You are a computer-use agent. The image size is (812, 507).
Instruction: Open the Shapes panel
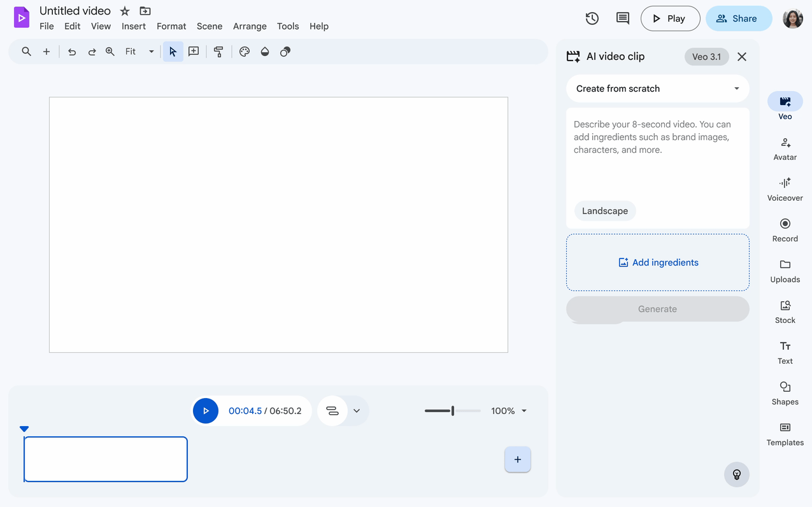[785, 392]
